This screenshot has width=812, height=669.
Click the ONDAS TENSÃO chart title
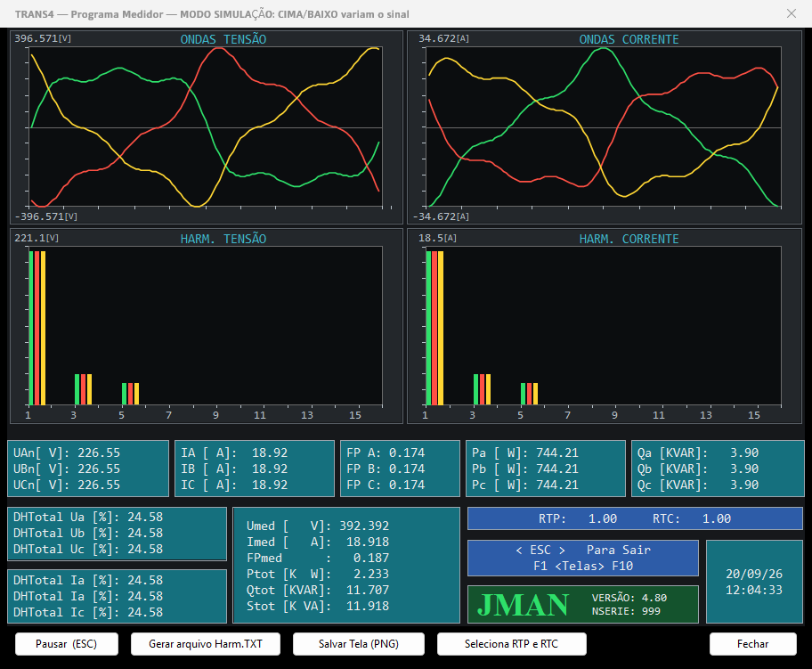[223, 39]
